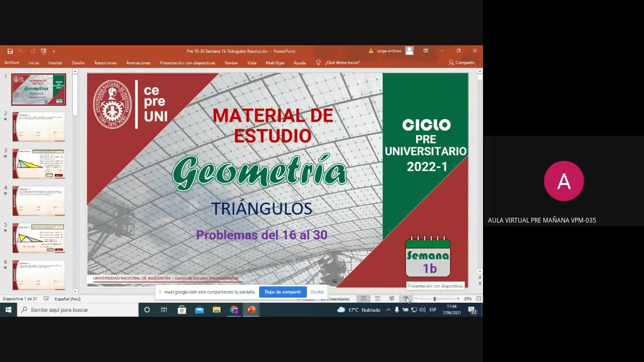This screenshot has width=644, height=362.
Task: Open the MathType tab
Action: tap(275, 63)
